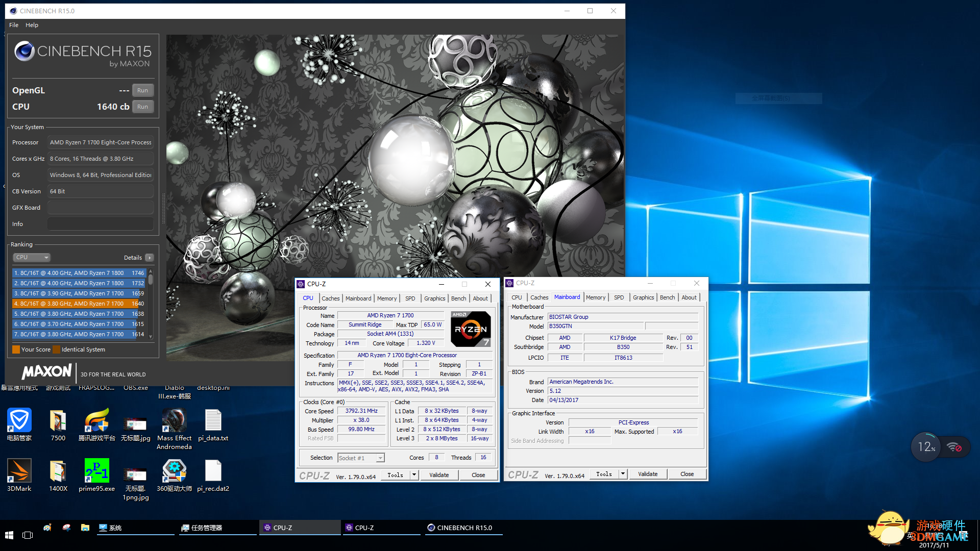Open the Socket #1 selection dropdown
Viewport: 980px width, 551px height.
click(x=361, y=458)
